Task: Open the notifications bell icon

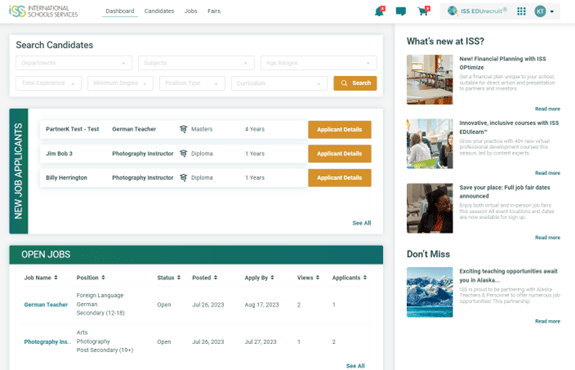Action: click(379, 11)
